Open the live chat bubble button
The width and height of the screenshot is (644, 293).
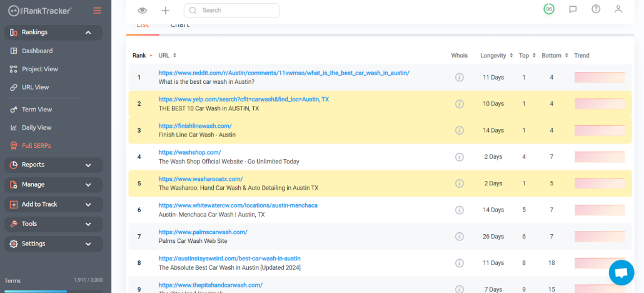click(x=621, y=272)
